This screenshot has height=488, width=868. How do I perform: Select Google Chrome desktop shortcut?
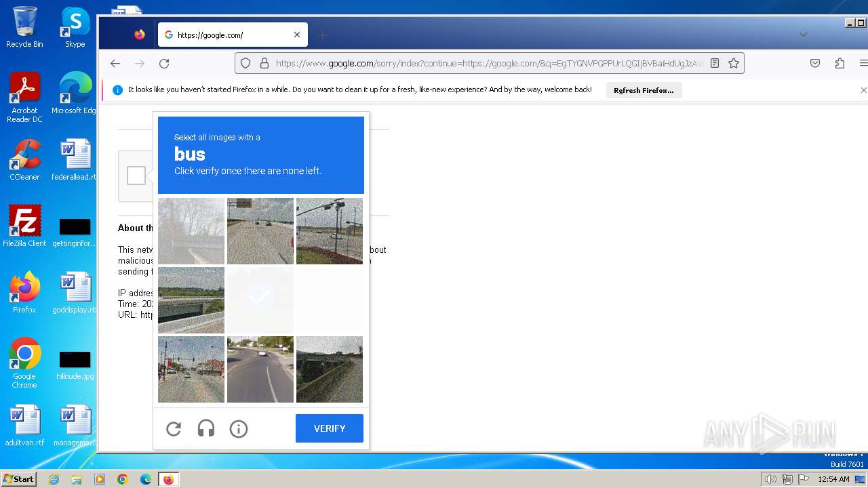pos(24,363)
